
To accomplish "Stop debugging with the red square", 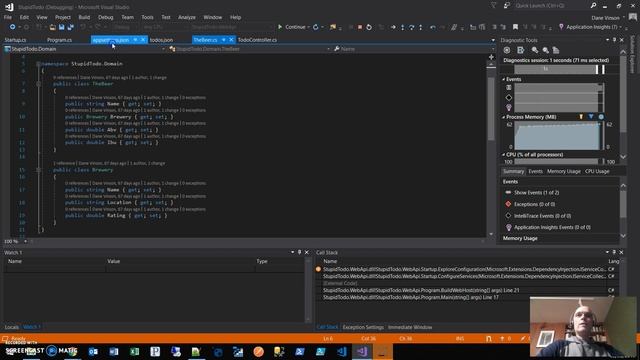I will pos(360,27).
